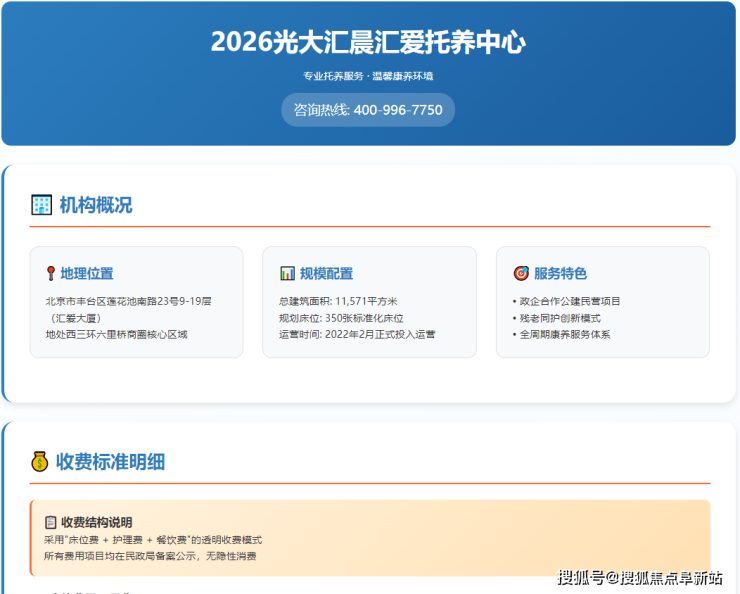Click the 2026光大汇晨汇爱托养中心 page title
Screen dimensions: 740x594
click(368, 42)
